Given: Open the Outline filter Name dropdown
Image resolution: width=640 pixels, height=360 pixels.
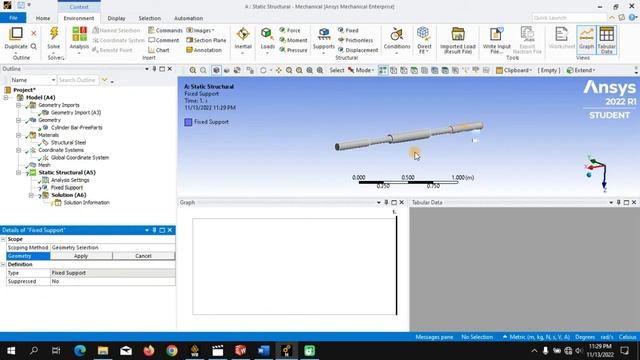Looking at the screenshot, I should (x=33, y=80).
